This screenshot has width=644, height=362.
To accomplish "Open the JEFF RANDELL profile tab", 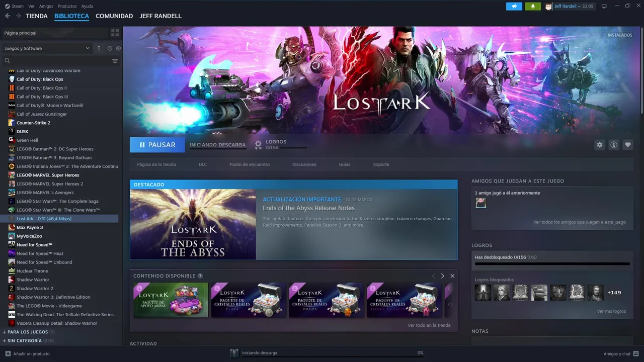I will click(160, 16).
